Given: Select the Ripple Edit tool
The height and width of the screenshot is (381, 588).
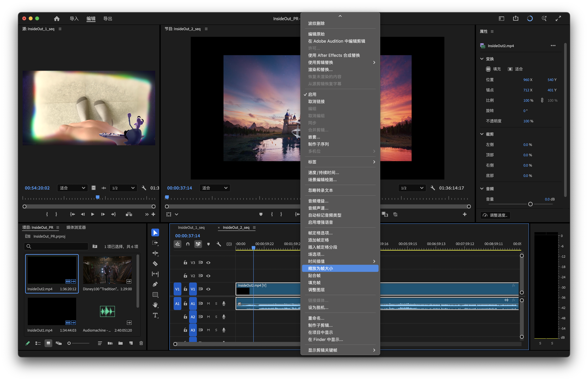Looking at the screenshot, I should click(155, 253).
